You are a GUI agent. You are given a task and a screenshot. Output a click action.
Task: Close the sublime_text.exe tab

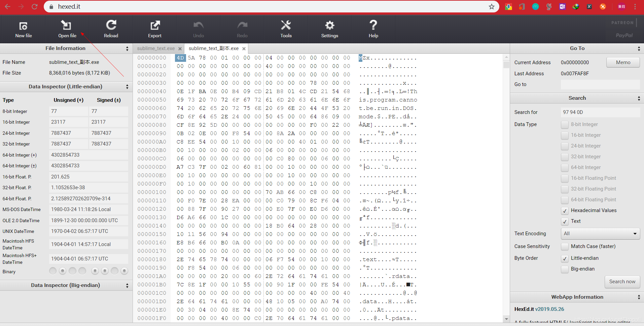(180, 49)
